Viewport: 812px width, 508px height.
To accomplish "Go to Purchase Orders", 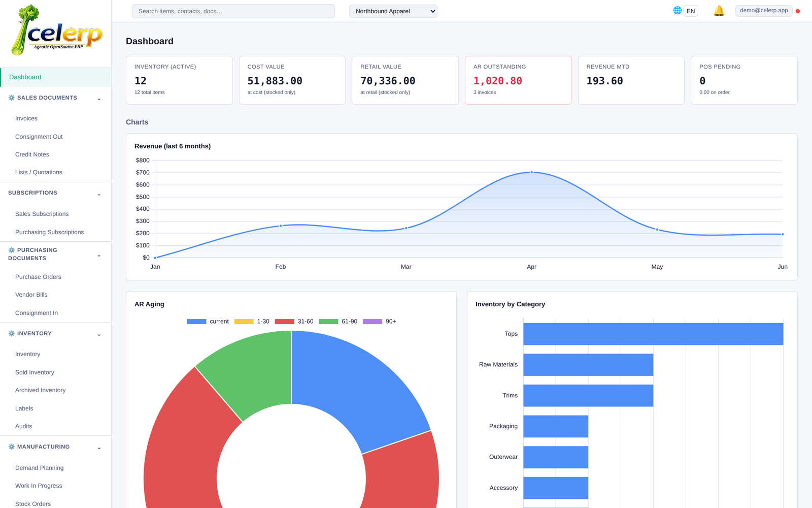I will (38, 277).
